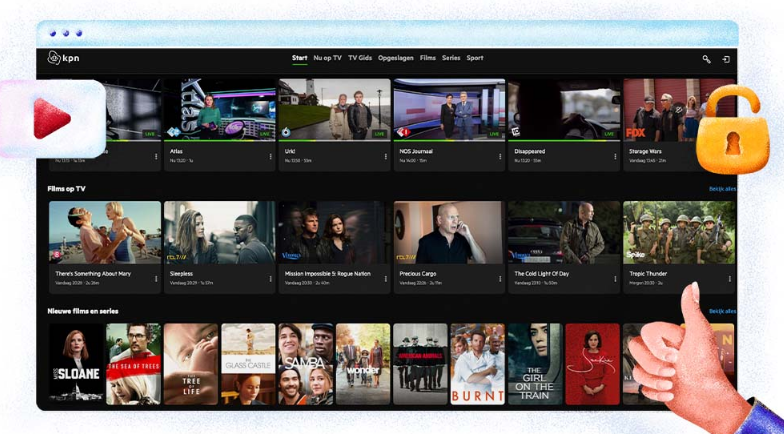Select The Sea of Trees poster
The image size is (784, 434).
pos(134,364)
